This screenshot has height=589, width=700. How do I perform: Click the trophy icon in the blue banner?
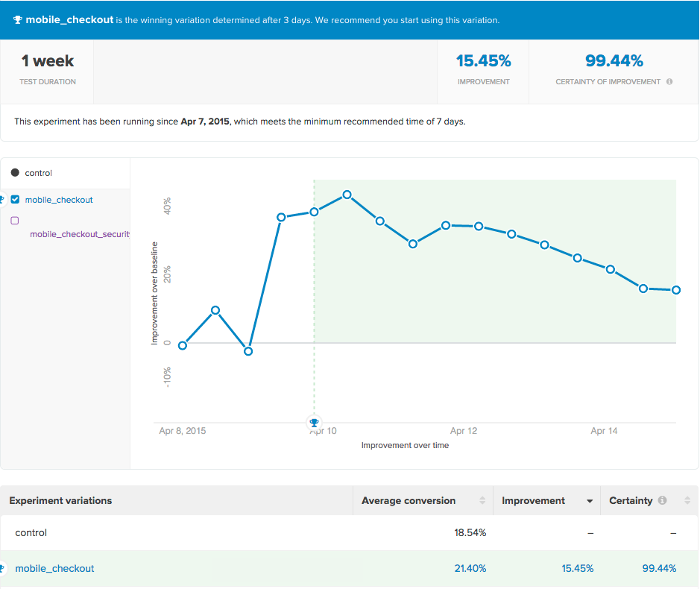[17, 20]
